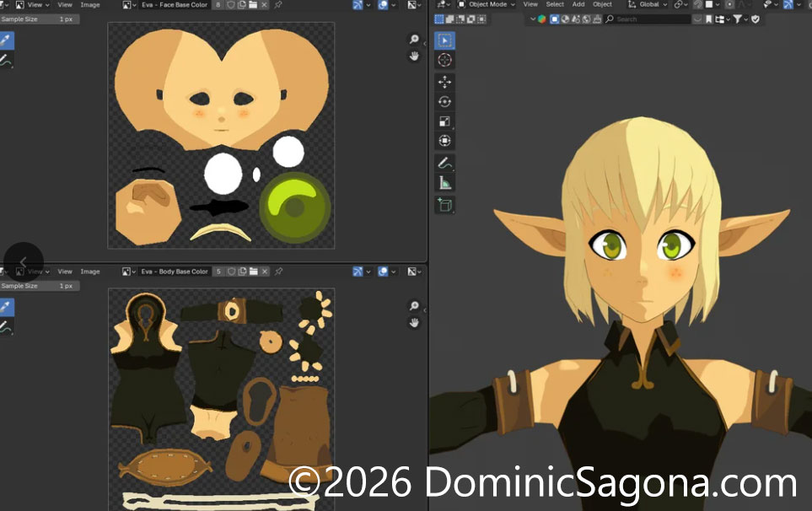Open image browse dropdown beside Face Base Color
The width and height of the screenshot is (812, 511).
point(128,5)
